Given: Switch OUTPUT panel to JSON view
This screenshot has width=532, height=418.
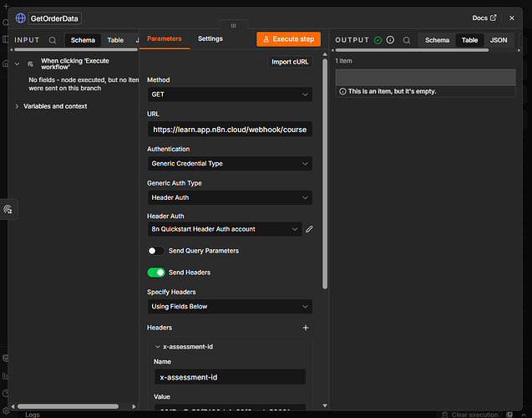Looking at the screenshot, I should tap(499, 40).
